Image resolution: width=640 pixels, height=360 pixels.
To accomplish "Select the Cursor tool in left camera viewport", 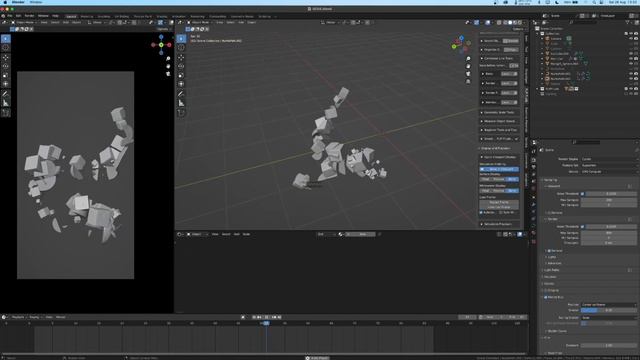I will pyautogui.click(x=6, y=47).
